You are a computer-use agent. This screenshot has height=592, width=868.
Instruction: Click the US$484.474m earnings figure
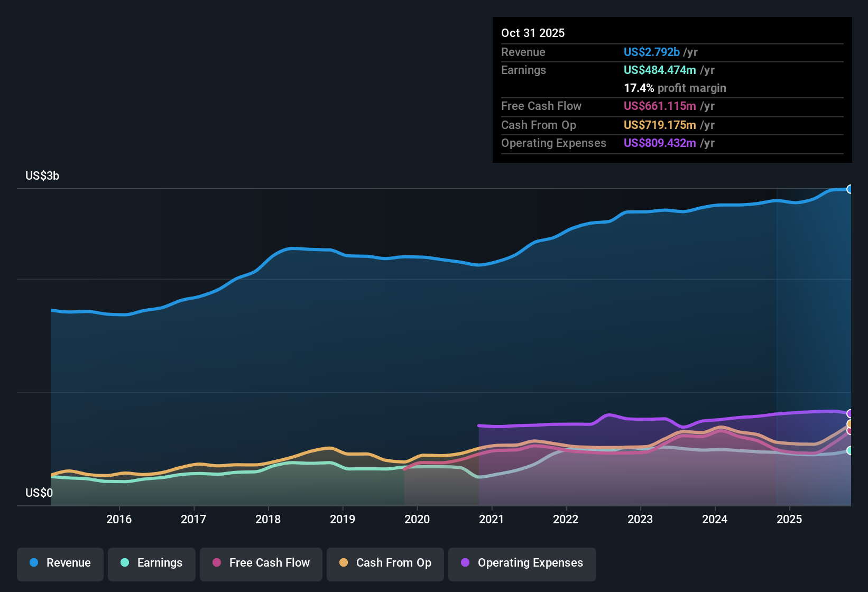pyautogui.click(x=659, y=70)
